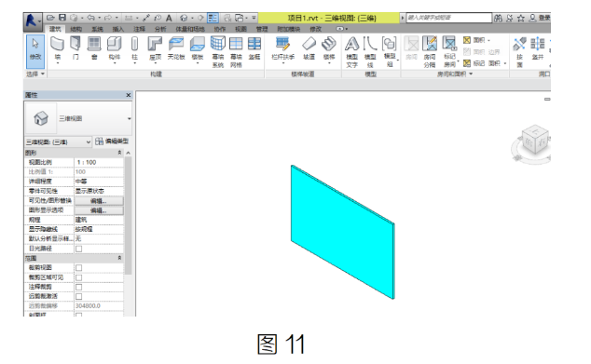Select the Column (柱) tool
The image size is (591, 364).
tap(134, 49)
